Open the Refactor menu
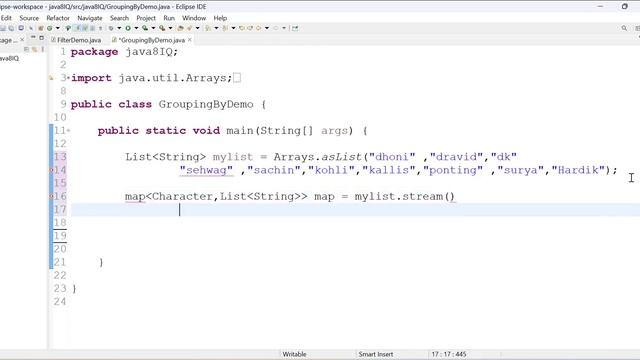 58,18
